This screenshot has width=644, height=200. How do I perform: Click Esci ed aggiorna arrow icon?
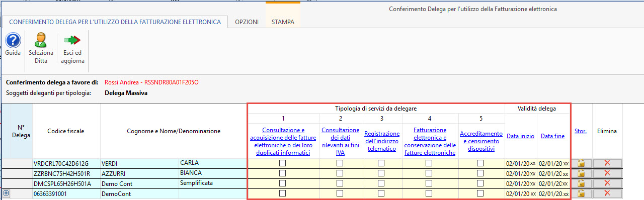point(72,40)
